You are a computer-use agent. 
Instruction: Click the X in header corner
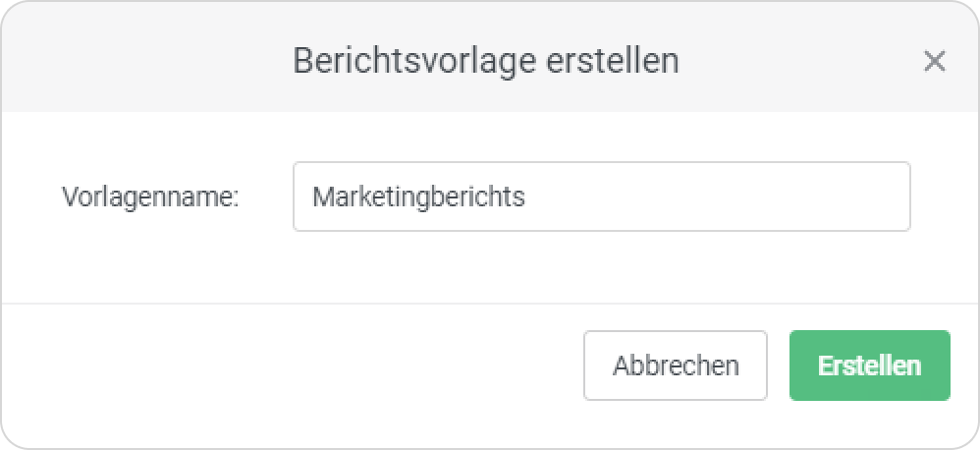[935, 61]
